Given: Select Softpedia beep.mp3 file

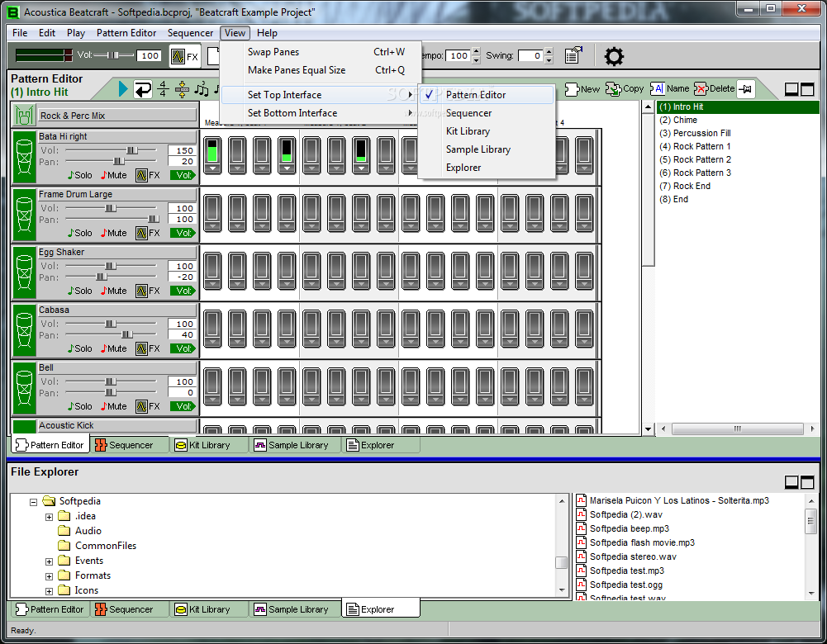Looking at the screenshot, I should [x=623, y=528].
